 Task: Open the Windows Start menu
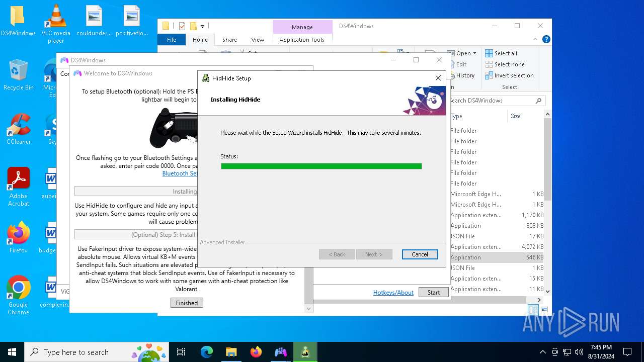tap(12, 352)
